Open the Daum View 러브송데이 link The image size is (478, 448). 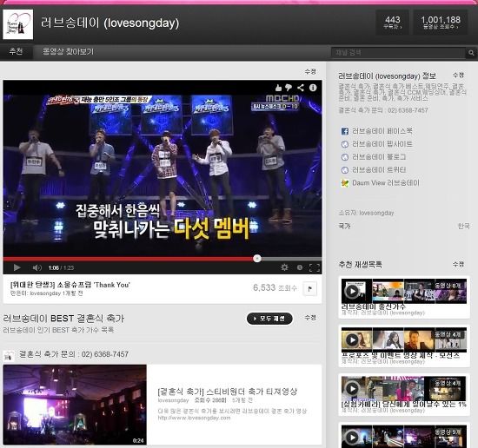tap(386, 183)
